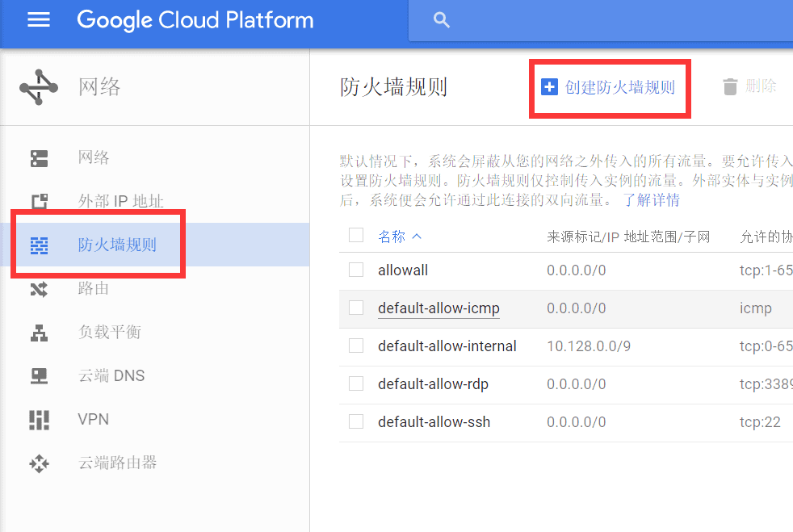The image size is (793, 532).
Task: Click the networking section logo icon
Action: click(x=39, y=87)
